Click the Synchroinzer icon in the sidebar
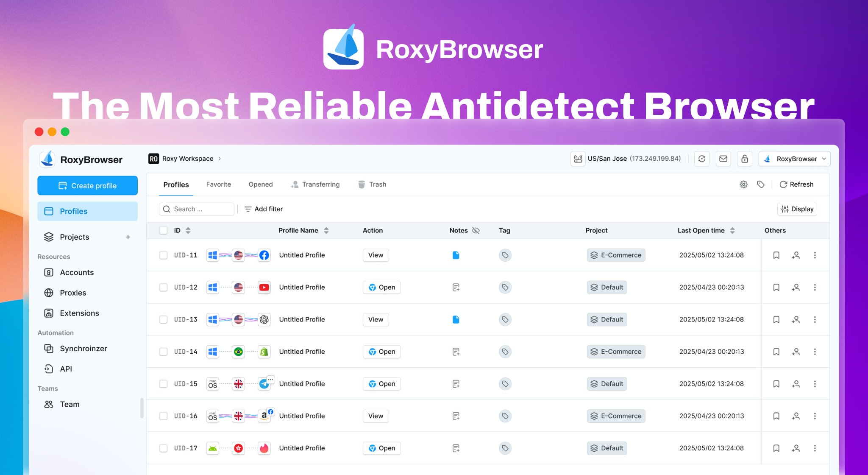The width and height of the screenshot is (868, 475). tap(48, 348)
